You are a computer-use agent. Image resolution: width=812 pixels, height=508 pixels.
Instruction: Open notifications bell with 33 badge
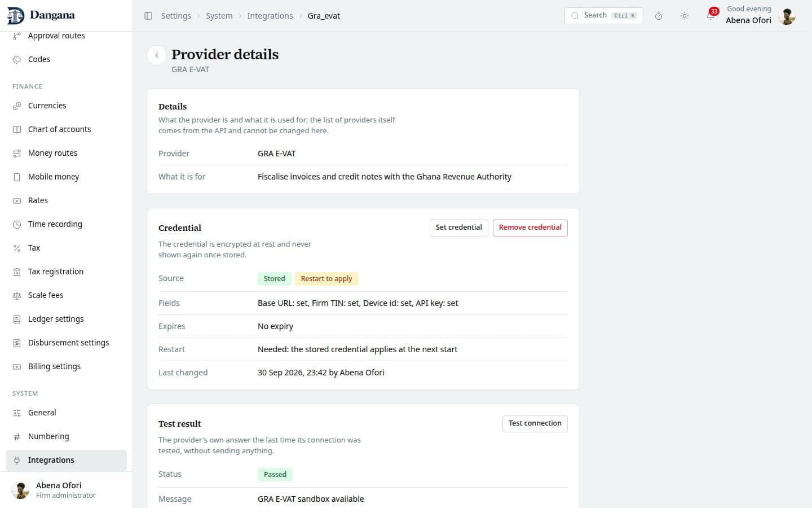710,15
